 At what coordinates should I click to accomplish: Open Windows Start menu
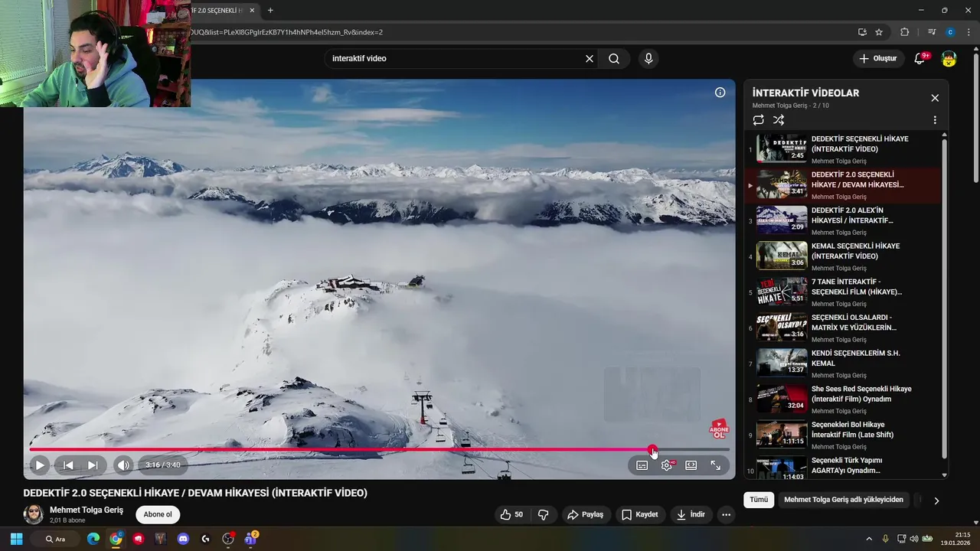point(16,539)
